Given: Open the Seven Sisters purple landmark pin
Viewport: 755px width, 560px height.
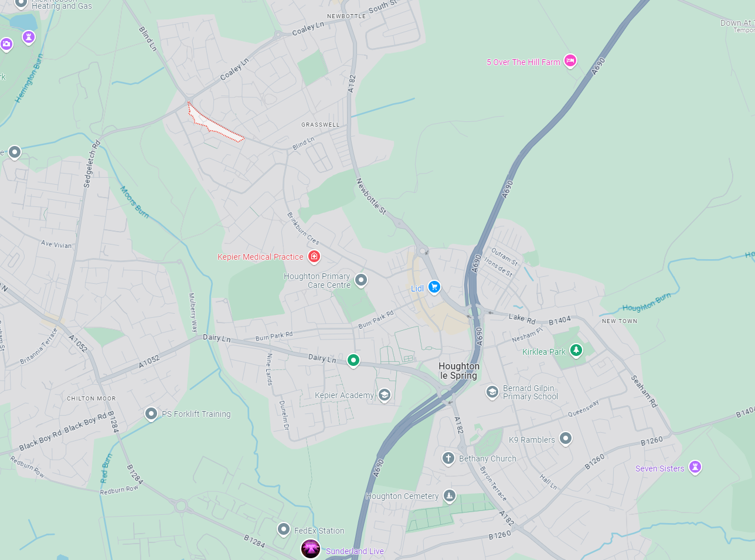Looking at the screenshot, I should click(x=695, y=467).
